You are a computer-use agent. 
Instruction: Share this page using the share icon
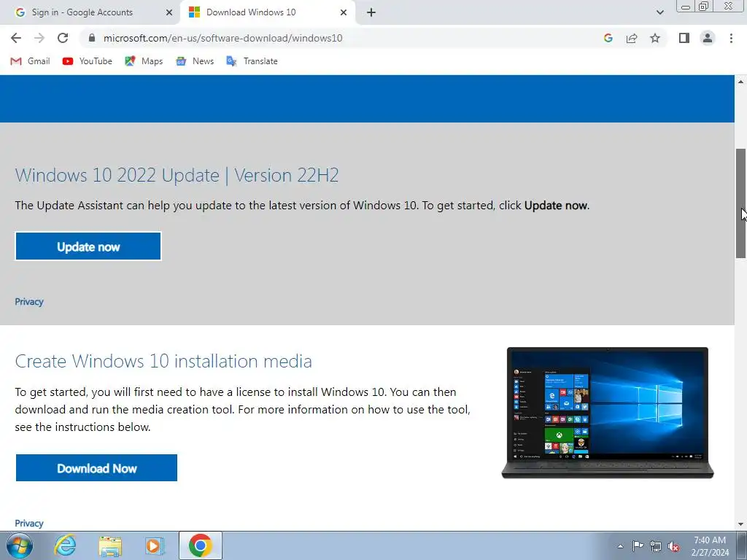pos(632,38)
